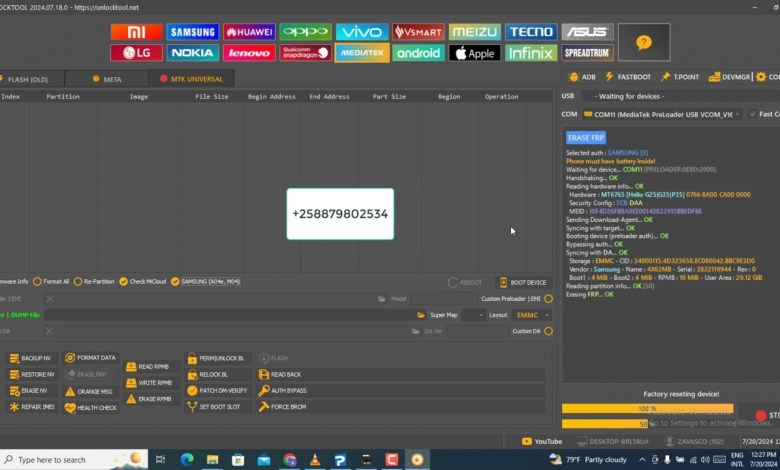
Task: Click the FORMAT DATA button
Action: point(91,358)
